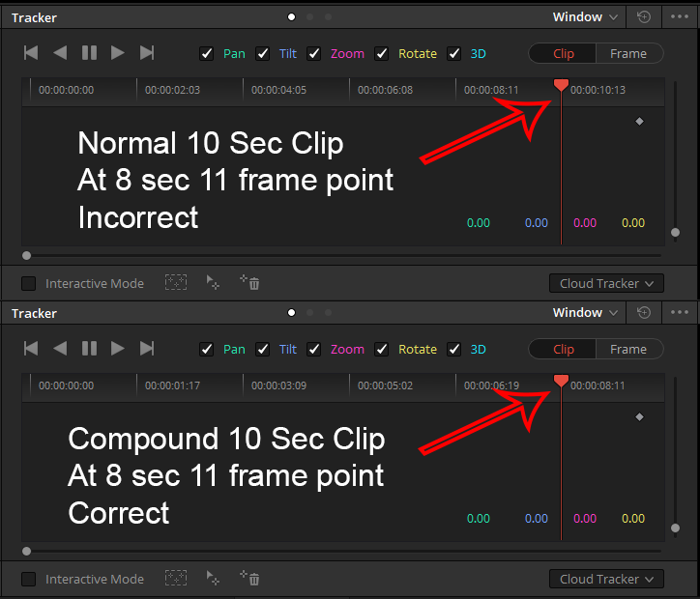Viewport: 700px width, 599px height.
Task: Open three-dot options menu in top Tracker
Action: (x=680, y=17)
